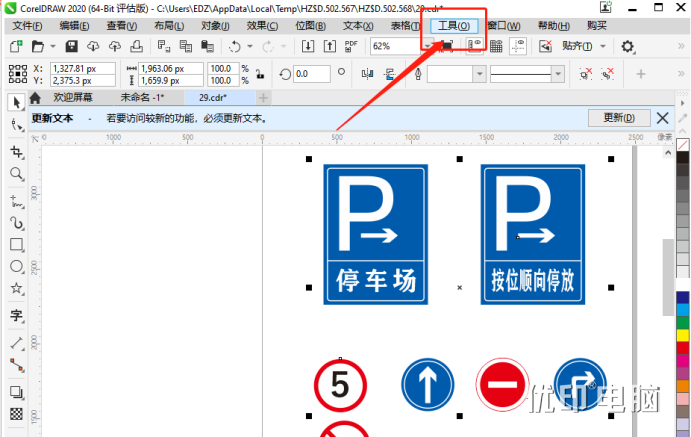Screen dimensions: 691x437
Task: Open the 效果(C) menu
Action: (x=262, y=26)
